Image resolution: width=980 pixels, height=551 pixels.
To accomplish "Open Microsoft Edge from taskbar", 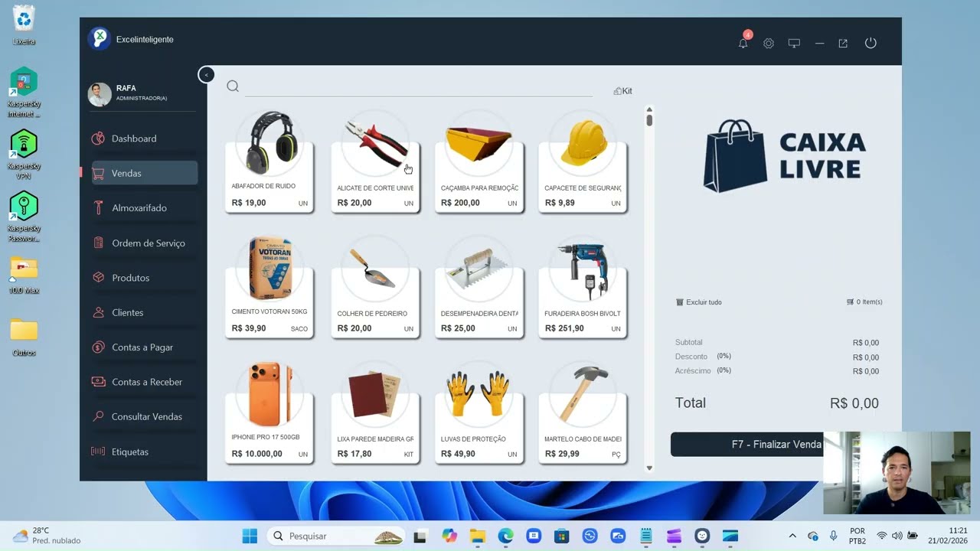I will coord(505,536).
